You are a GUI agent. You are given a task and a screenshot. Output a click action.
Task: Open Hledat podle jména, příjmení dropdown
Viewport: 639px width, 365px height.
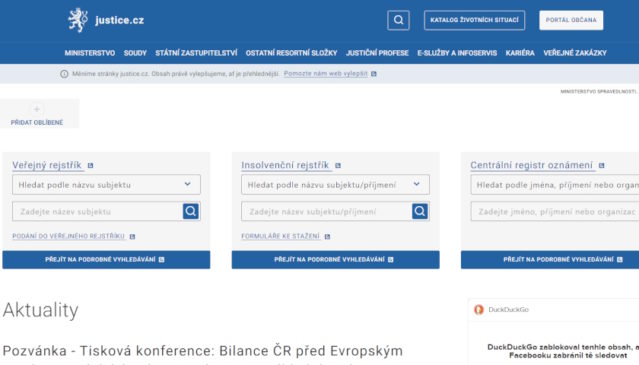pos(555,185)
